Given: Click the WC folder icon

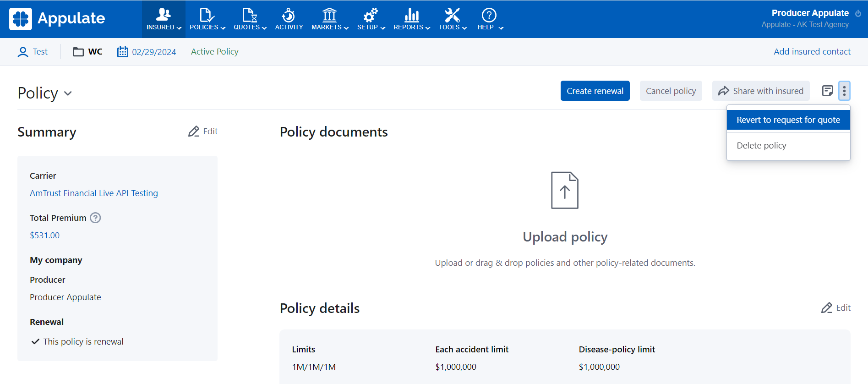Looking at the screenshot, I should pyautogui.click(x=78, y=52).
